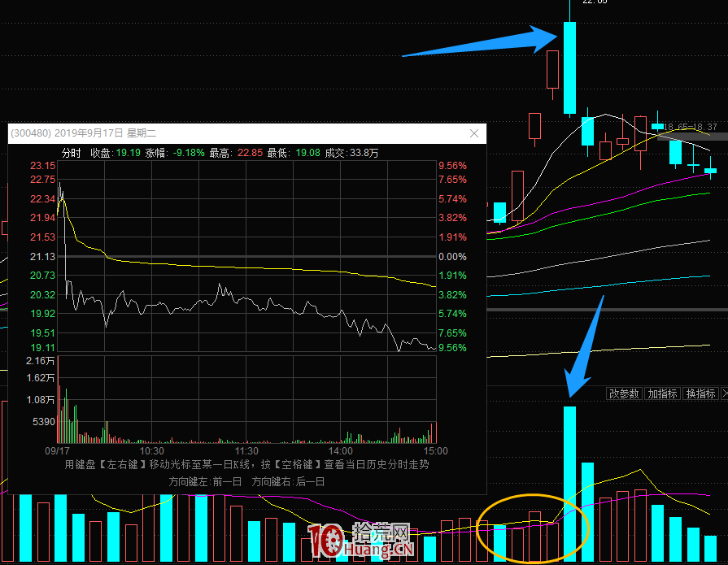Viewport: 728px width, 565px height.
Task: Click the 21.13 baseline price label
Action: 43,257
